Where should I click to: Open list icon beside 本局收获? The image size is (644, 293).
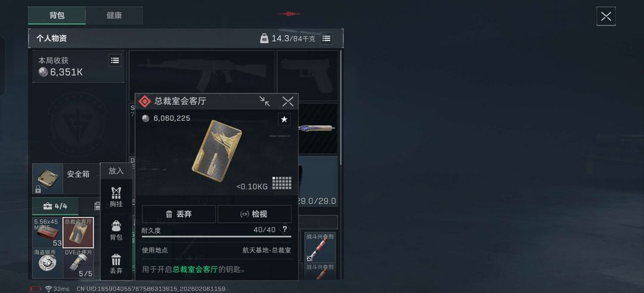click(x=115, y=60)
